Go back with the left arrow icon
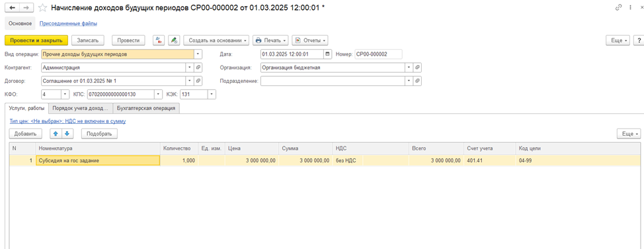 (x=13, y=7)
